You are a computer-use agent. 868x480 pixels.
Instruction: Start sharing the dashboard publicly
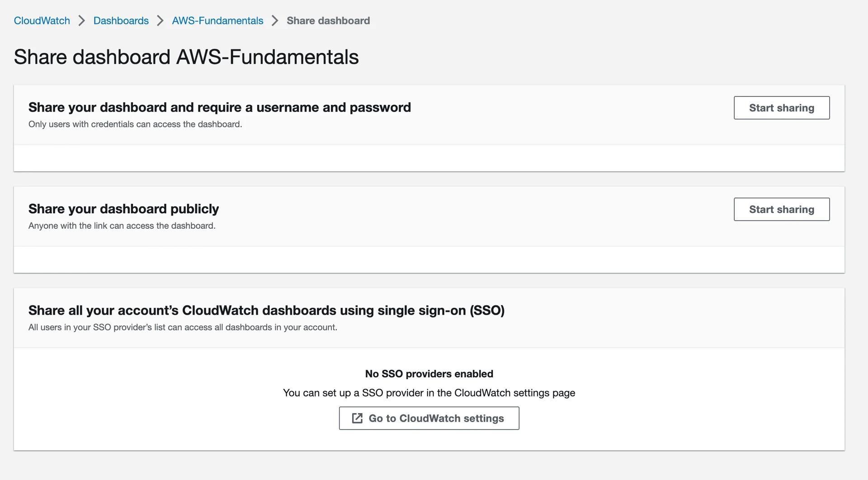click(x=782, y=209)
